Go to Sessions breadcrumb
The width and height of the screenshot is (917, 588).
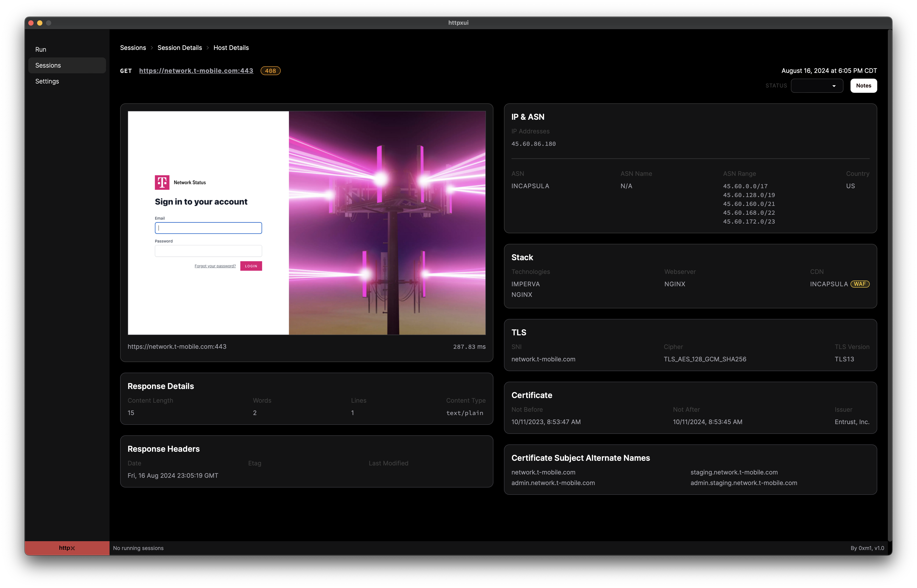[x=133, y=48]
